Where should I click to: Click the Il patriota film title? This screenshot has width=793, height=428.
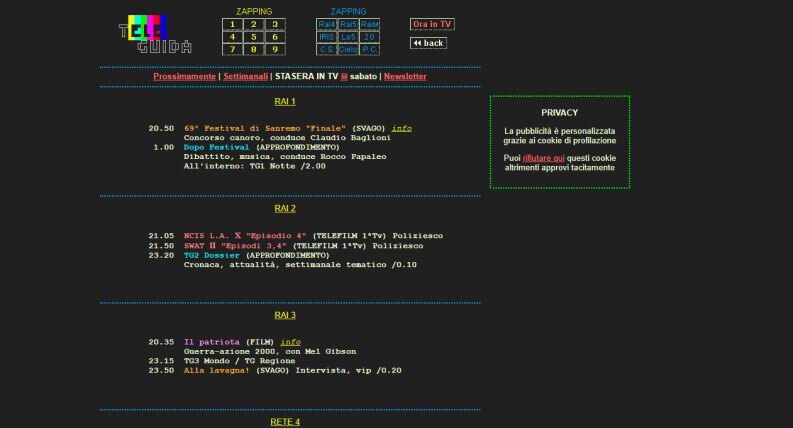(x=211, y=342)
